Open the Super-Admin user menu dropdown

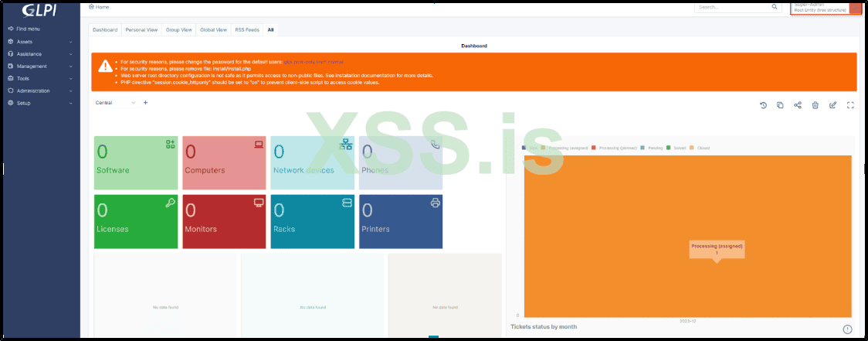pos(826,7)
